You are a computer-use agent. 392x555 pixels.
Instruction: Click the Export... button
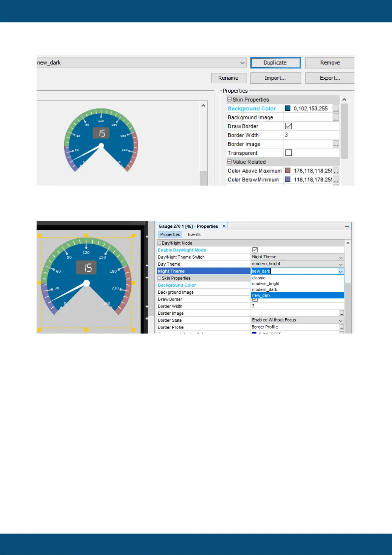tap(329, 78)
